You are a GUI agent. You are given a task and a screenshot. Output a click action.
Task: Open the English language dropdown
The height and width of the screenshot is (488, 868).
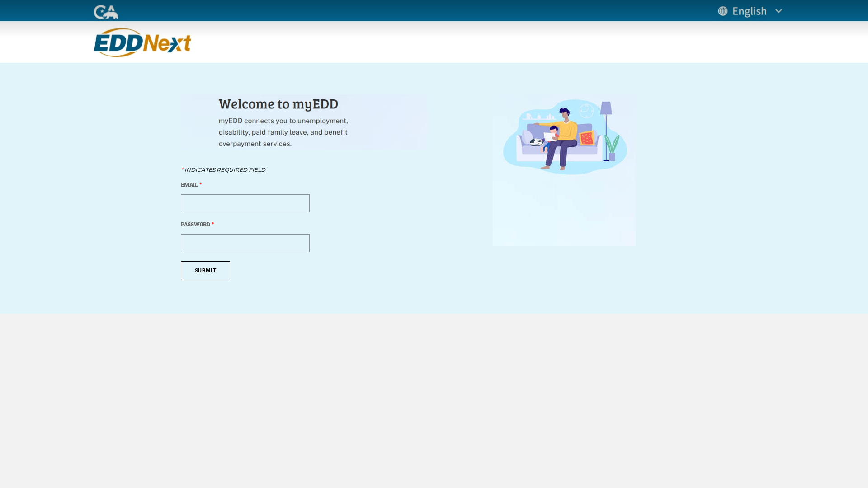(749, 11)
